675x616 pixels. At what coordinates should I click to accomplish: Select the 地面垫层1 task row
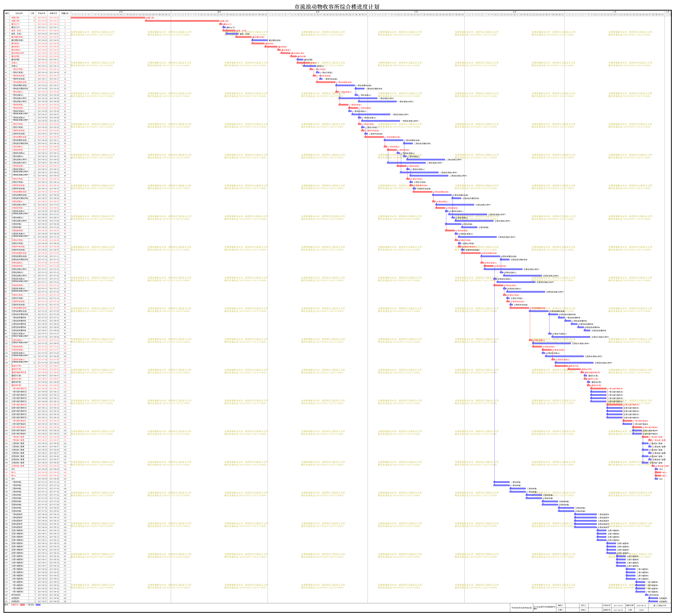(37, 598)
